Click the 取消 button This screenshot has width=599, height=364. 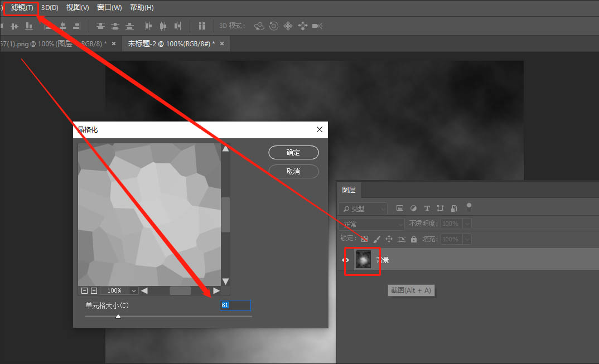(293, 171)
